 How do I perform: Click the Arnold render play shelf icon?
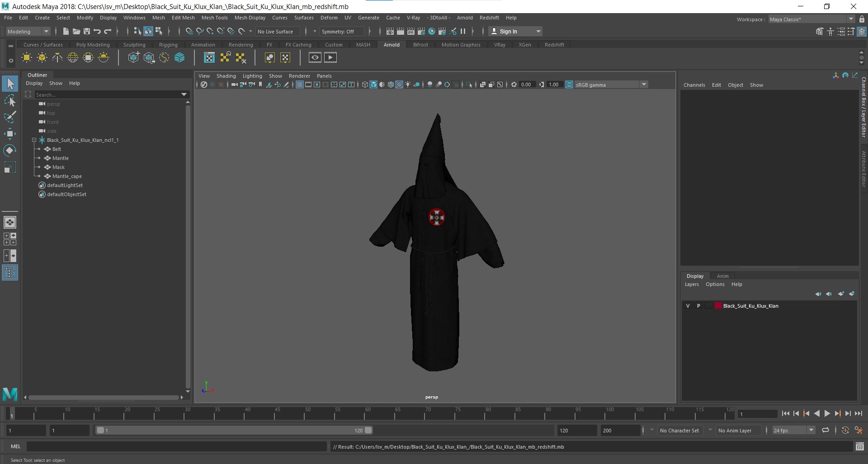point(330,57)
